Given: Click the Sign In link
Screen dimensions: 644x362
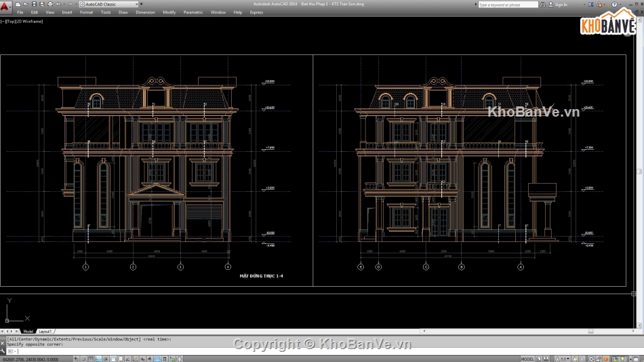Looking at the screenshot, I should point(561,5).
